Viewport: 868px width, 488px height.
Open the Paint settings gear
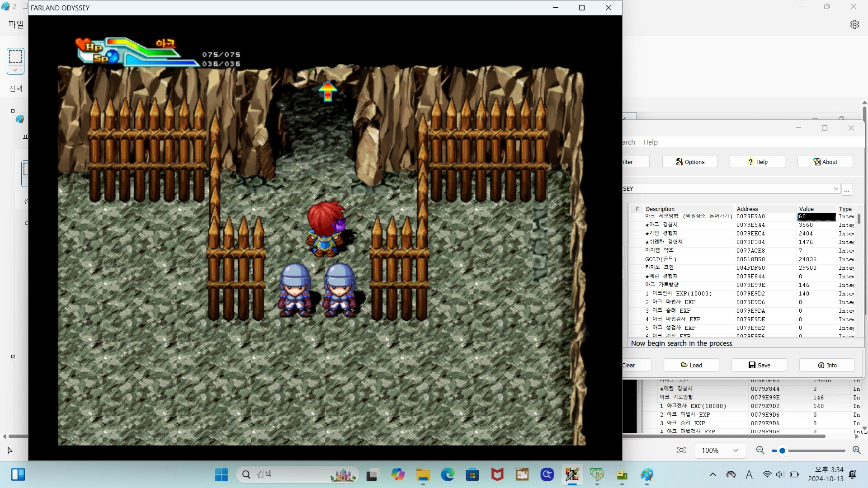[854, 24]
